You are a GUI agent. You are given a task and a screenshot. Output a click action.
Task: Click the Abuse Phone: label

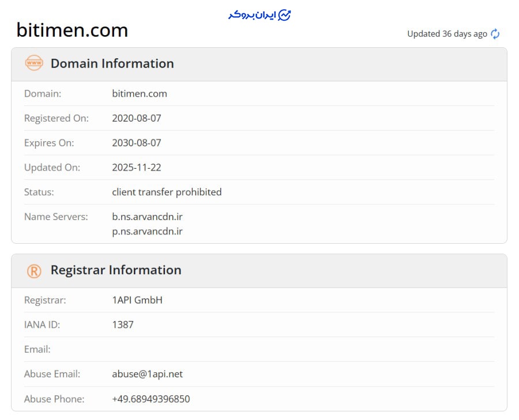(x=54, y=399)
